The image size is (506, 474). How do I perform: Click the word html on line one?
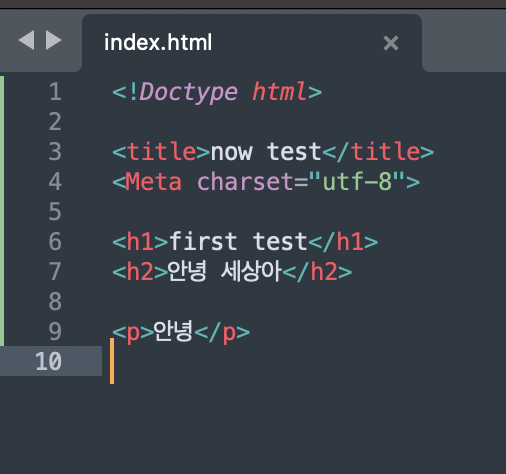click(x=279, y=92)
